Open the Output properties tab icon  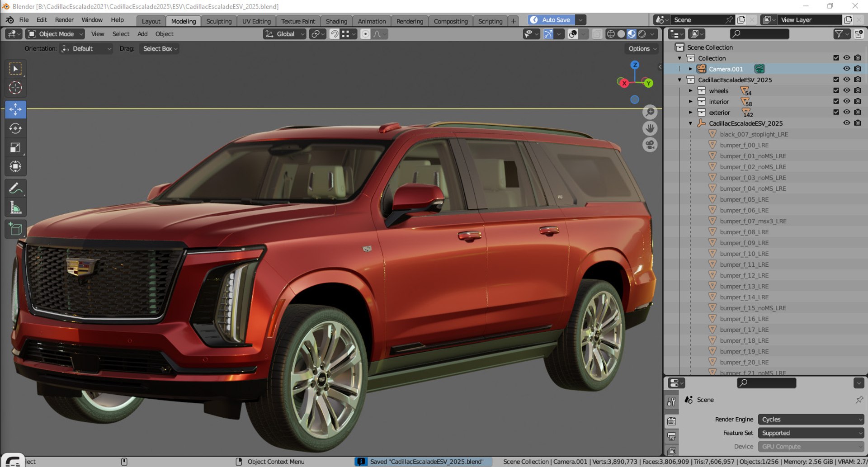coord(672,437)
